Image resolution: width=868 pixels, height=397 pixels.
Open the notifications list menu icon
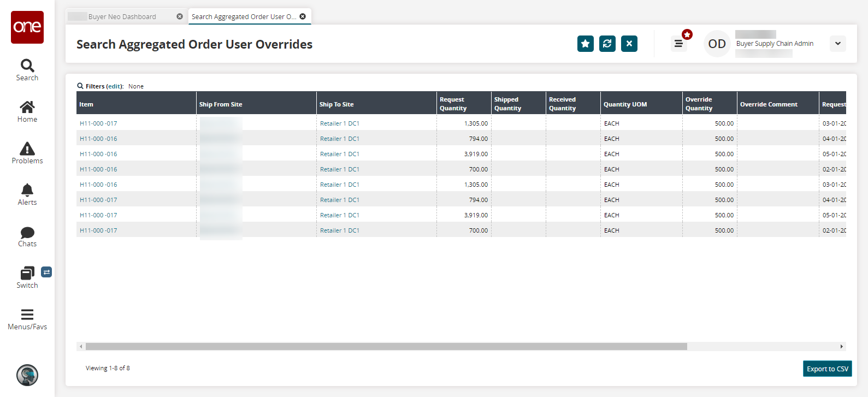(x=678, y=44)
